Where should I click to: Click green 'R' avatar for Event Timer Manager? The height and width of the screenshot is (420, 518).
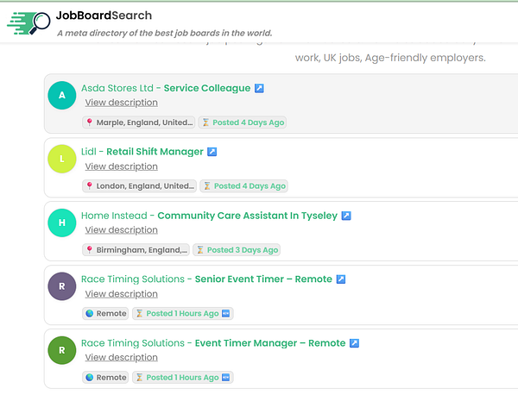click(62, 350)
